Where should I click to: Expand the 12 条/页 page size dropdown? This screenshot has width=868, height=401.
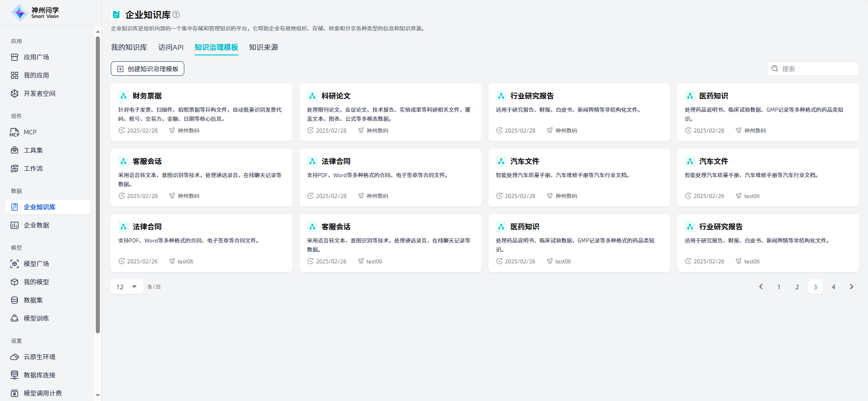(x=127, y=287)
